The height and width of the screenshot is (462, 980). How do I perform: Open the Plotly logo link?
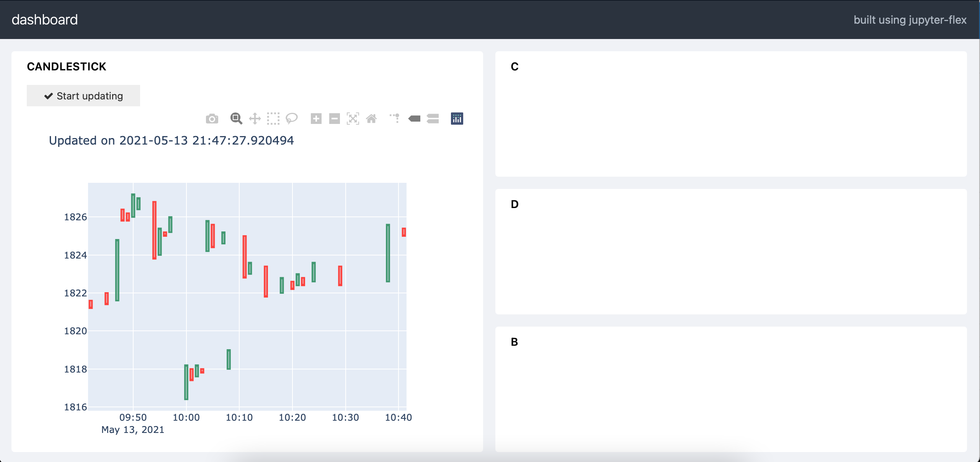click(x=457, y=119)
